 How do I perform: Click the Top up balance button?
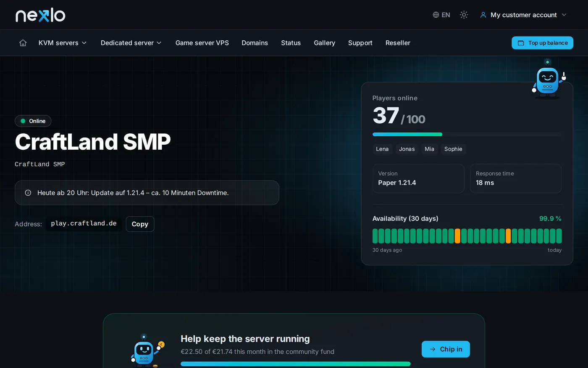click(x=542, y=43)
